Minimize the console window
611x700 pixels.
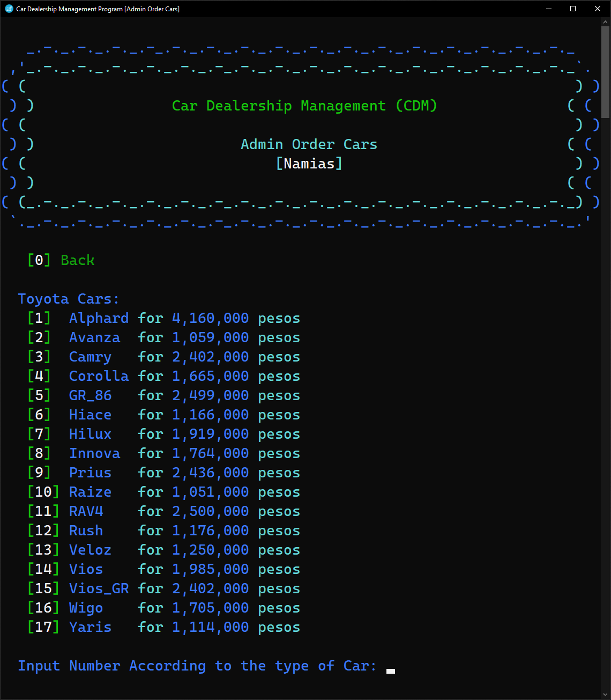pyautogui.click(x=549, y=9)
